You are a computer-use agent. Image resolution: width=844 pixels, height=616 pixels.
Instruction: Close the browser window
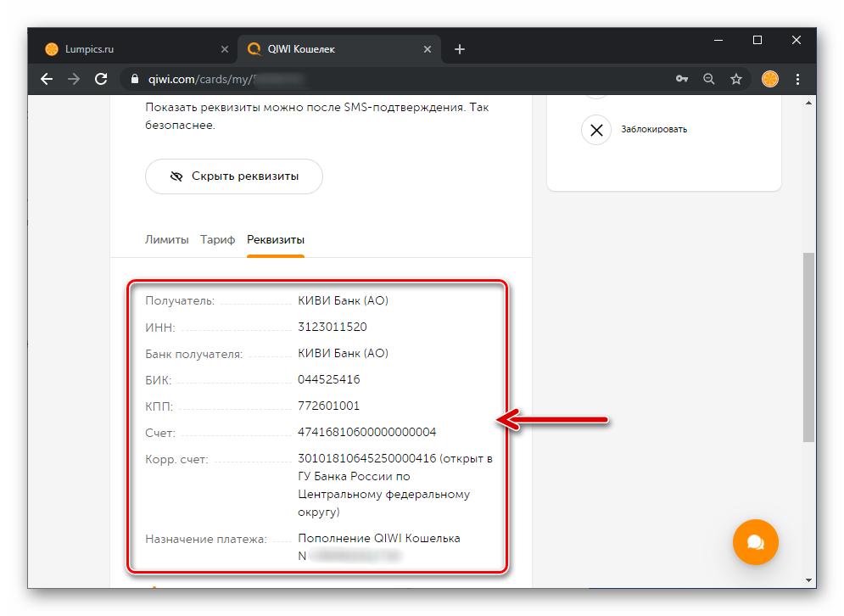796,41
